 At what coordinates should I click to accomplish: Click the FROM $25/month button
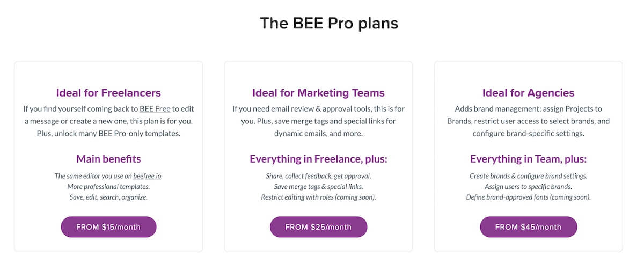pos(318,227)
